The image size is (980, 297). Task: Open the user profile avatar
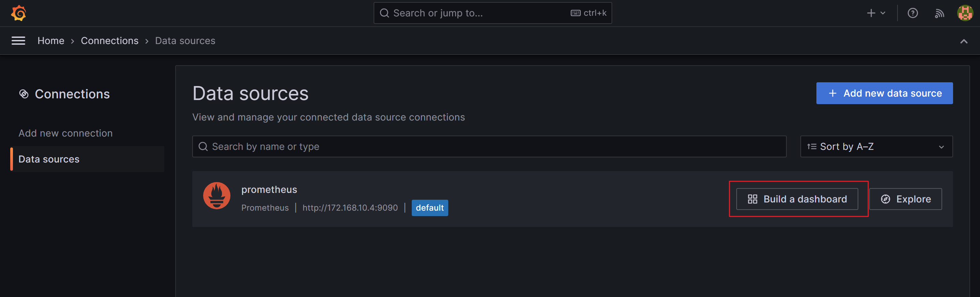click(965, 13)
